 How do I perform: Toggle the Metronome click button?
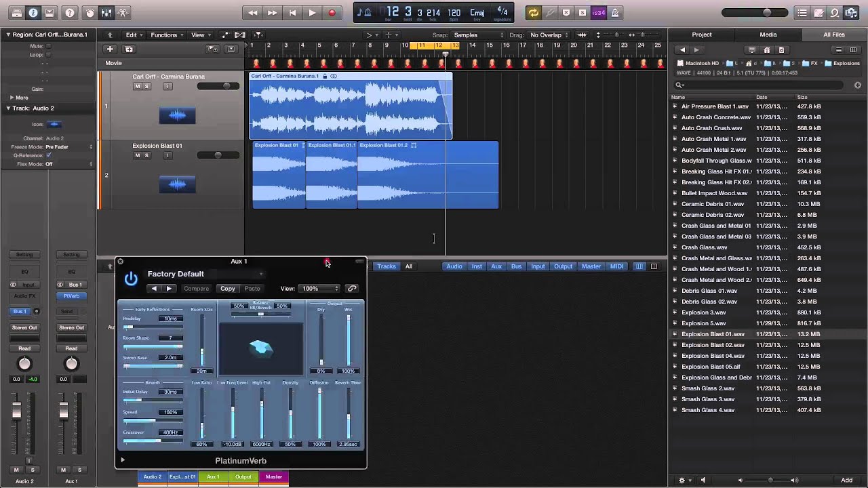coord(615,13)
